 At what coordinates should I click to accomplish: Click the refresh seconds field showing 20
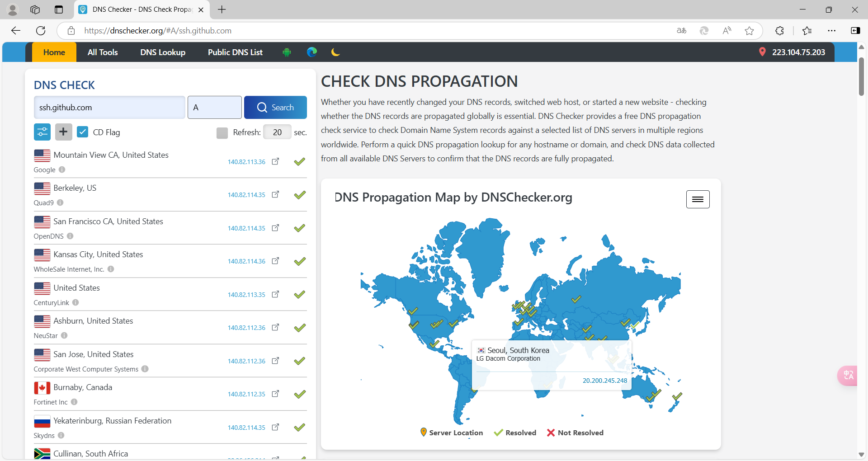[277, 132]
